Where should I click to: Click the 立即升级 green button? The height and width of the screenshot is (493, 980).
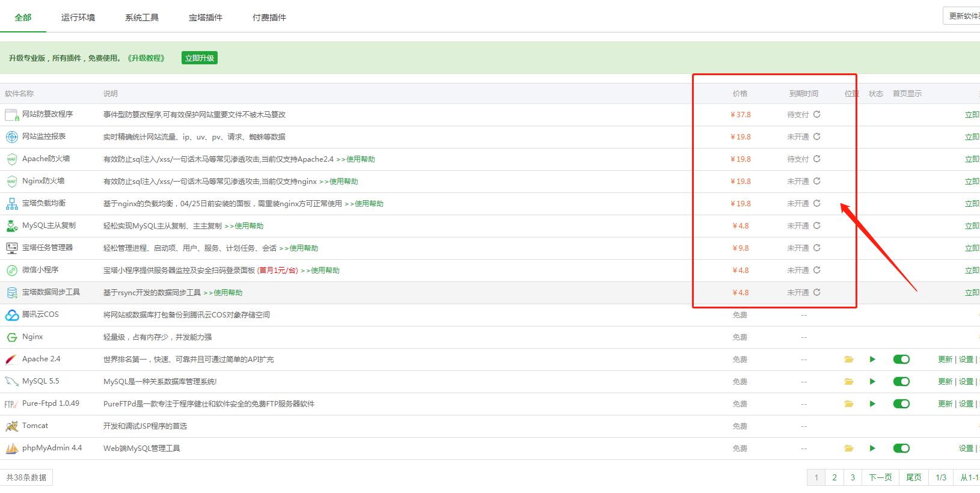point(200,58)
